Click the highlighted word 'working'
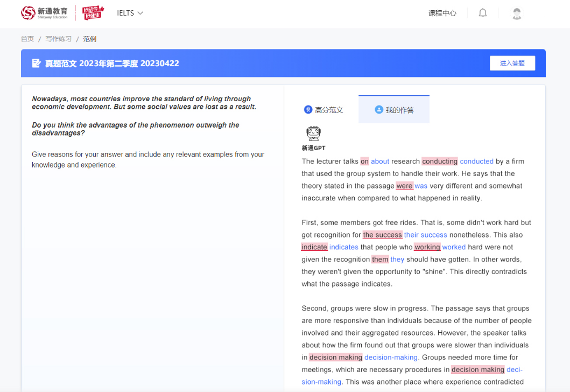This screenshot has height=392, width=570. click(x=427, y=247)
